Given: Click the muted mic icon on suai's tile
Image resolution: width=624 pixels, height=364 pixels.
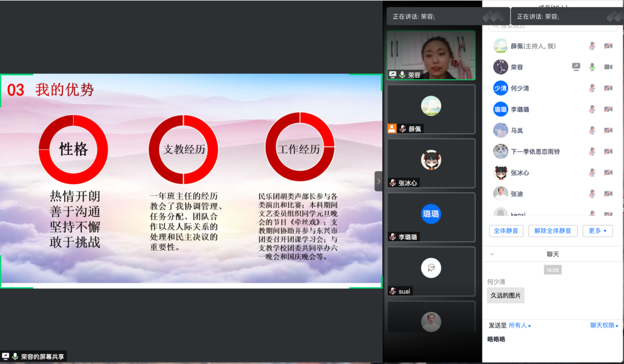Looking at the screenshot, I should tap(393, 291).
